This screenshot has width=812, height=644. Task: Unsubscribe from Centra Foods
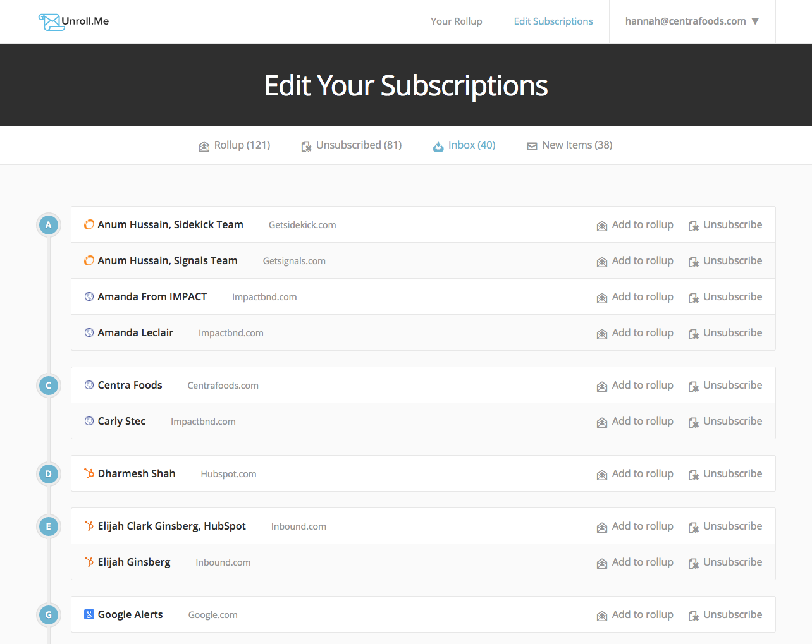pyautogui.click(x=725, y=386)
